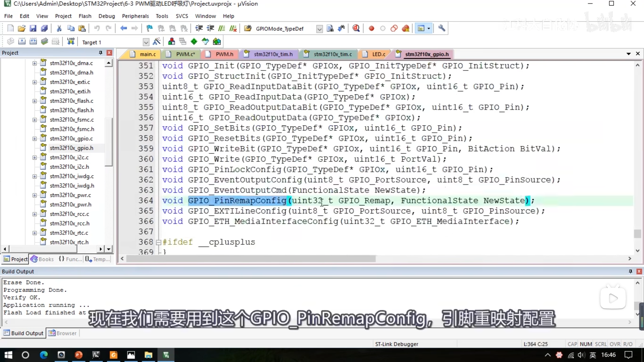Pin the Project panel
The height and width of the screenshot is (362, 644).
pos(101,53)
